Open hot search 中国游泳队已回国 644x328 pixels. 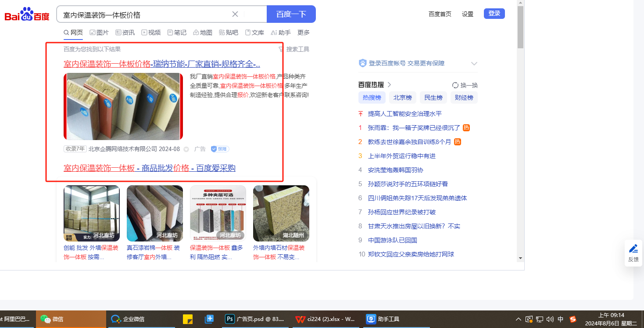pos(393,240)
